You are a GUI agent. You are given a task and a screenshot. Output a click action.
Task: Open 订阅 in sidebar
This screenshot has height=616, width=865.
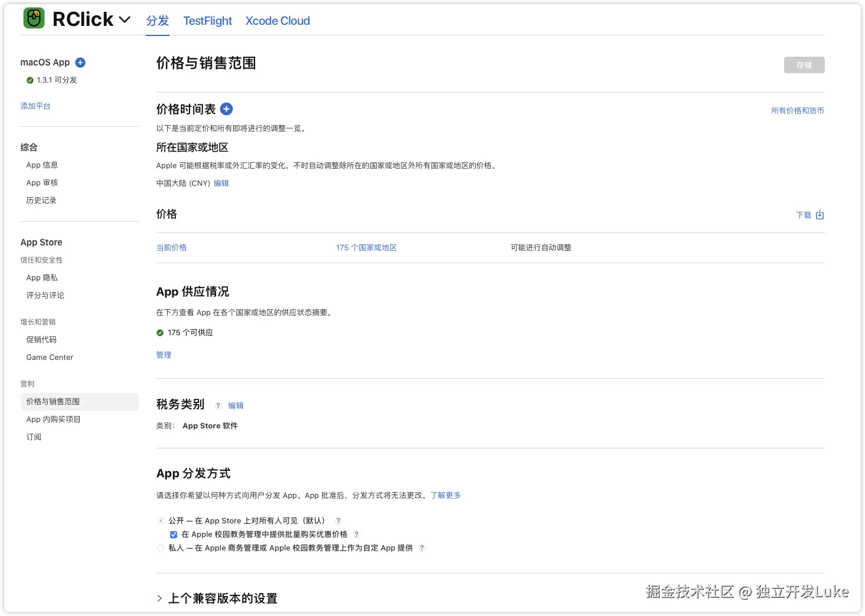(x=34, y=437)
